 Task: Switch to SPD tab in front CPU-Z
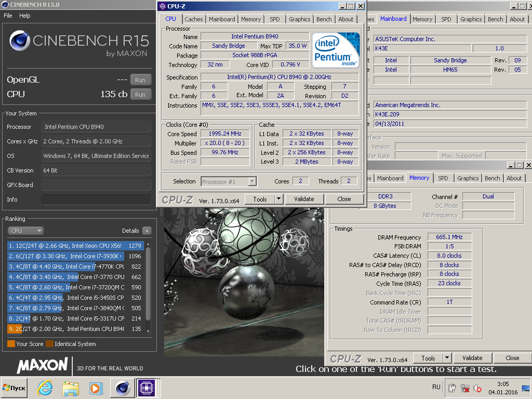[x=275, y=19]
